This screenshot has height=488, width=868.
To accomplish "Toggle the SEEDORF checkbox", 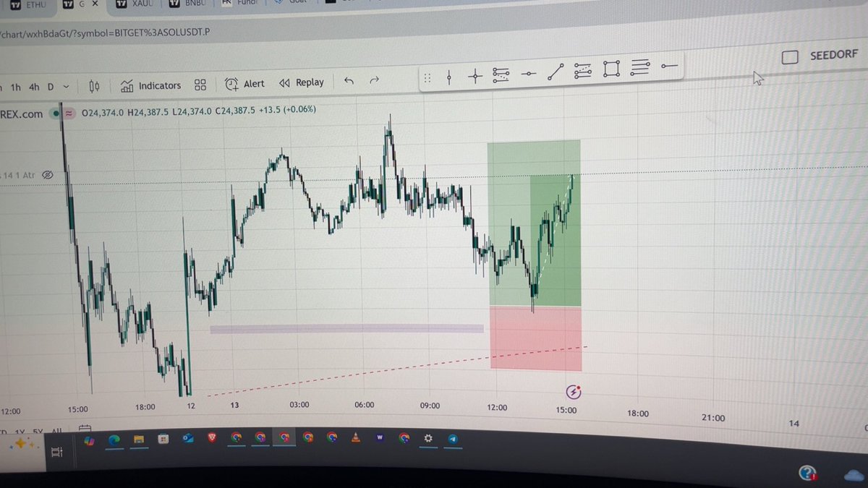I will pos(790,56).
